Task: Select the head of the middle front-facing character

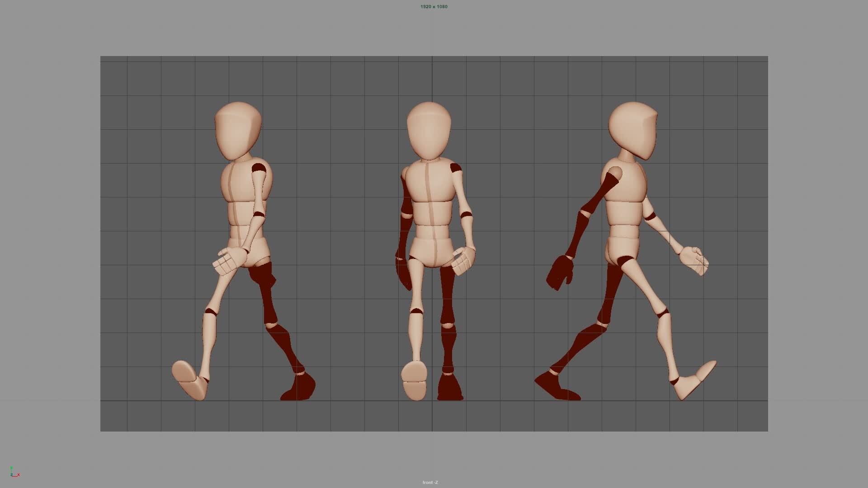Action: [x=429, y=131]
